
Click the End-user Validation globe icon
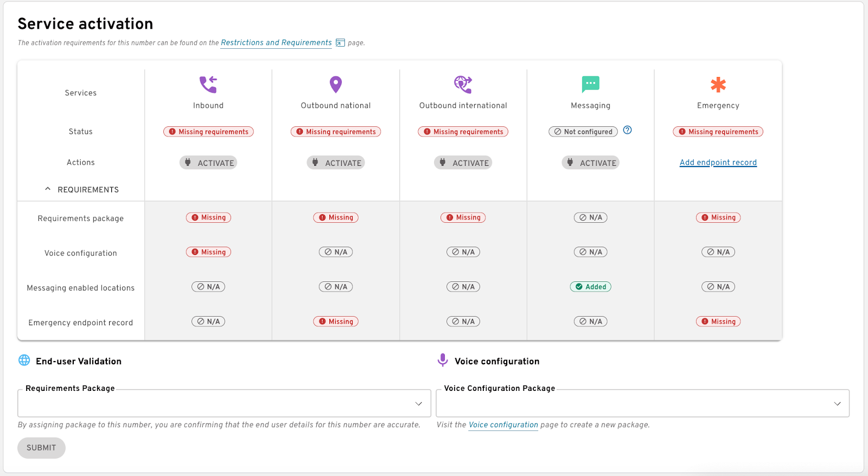pyautogui.click(x=24, y=360)
